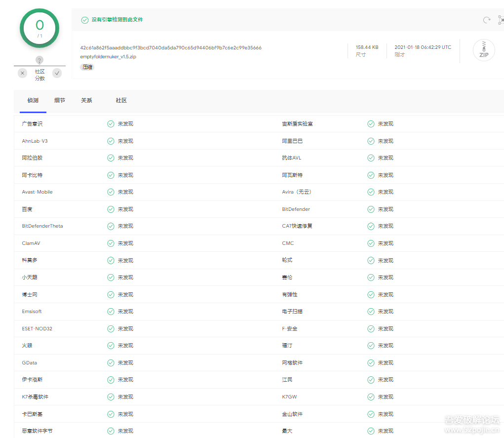Select the 关系 tab
Image resolution: width=504 pixels, height=438 pixels.
(x=86, y=100)
